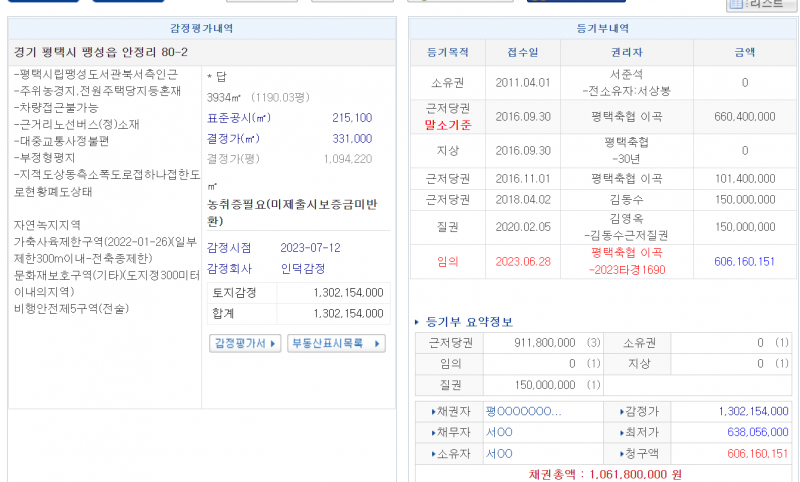800x482 pixels.
Task: Select the 감정회사 인덕감정 text
Action: [x=303, y=269]
